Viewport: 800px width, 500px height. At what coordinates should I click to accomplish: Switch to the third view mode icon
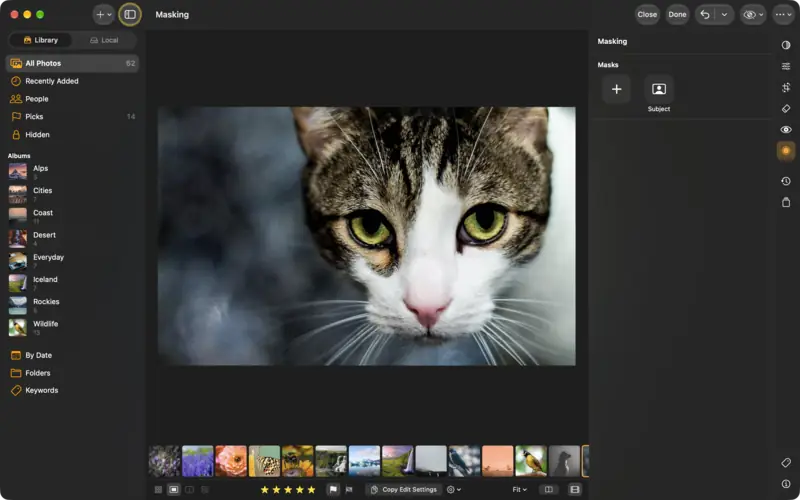(x=189, y=490)
